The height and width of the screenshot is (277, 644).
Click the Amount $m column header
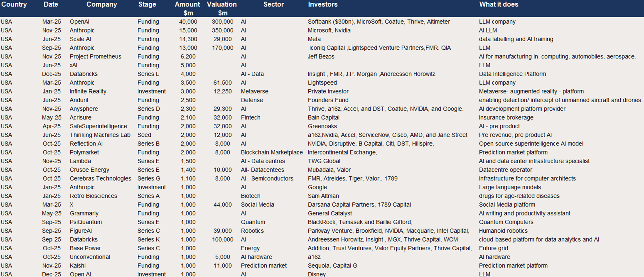pyautogui.click(x=188, y=9)
